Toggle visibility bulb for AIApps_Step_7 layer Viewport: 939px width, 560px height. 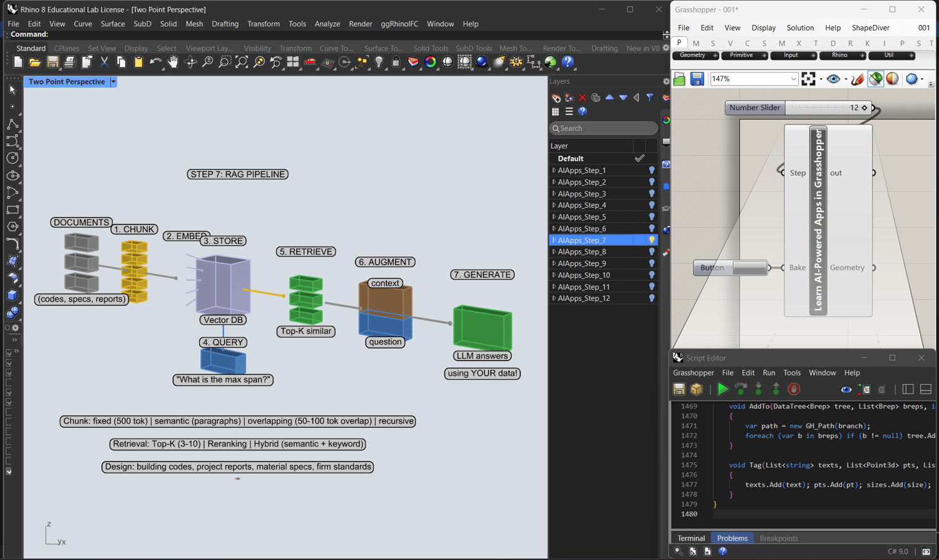coord(652,240)
